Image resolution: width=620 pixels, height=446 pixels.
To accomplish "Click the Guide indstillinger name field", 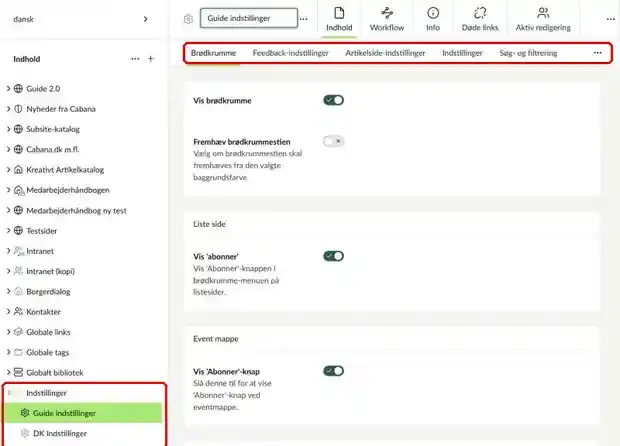I will point(249,18).
